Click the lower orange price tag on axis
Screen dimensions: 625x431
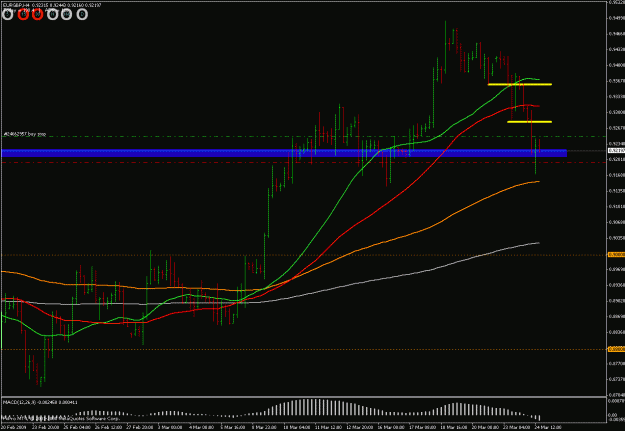pos(616,349)
